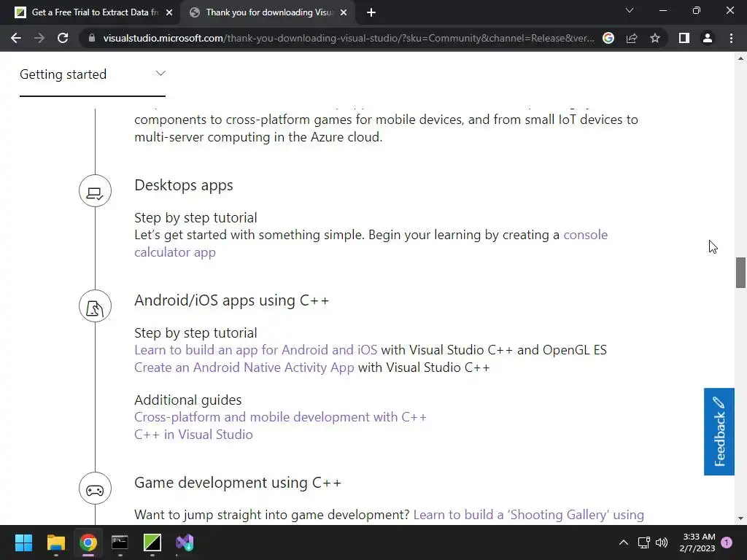747x560 pixels.
Task: Click 'Android/iOS apps using C++' heading
Action: coord(231,300)
